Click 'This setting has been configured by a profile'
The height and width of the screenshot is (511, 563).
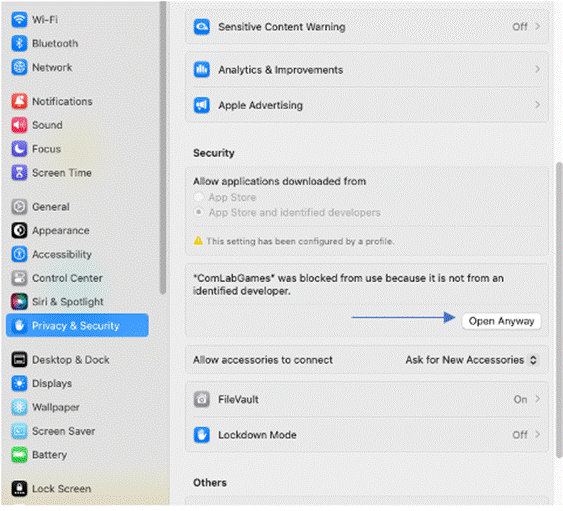300,241
